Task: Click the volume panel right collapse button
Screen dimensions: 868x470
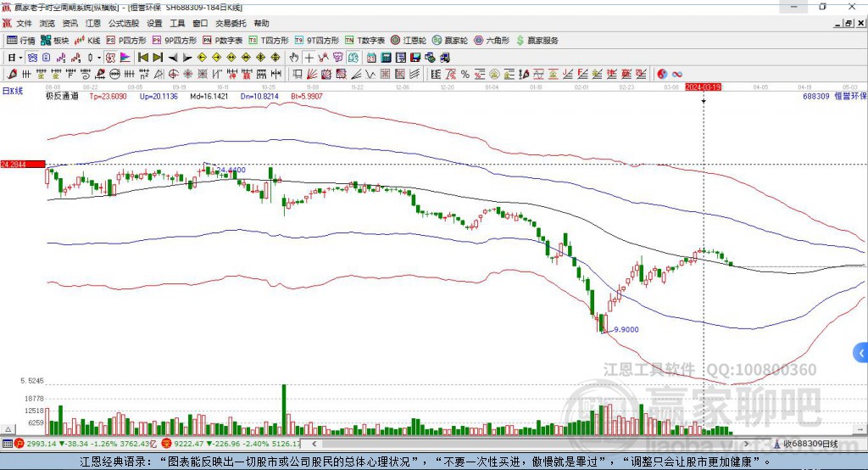Action: pyautogui.click(x=861, y=429)
